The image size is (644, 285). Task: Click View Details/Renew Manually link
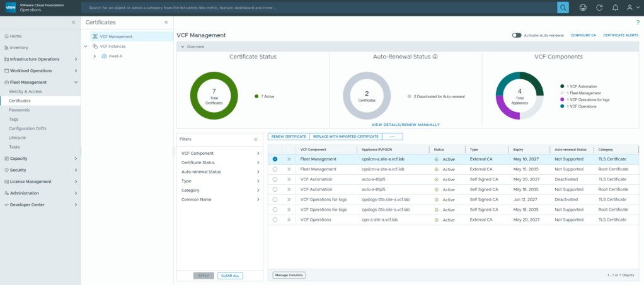pos(406,125)
